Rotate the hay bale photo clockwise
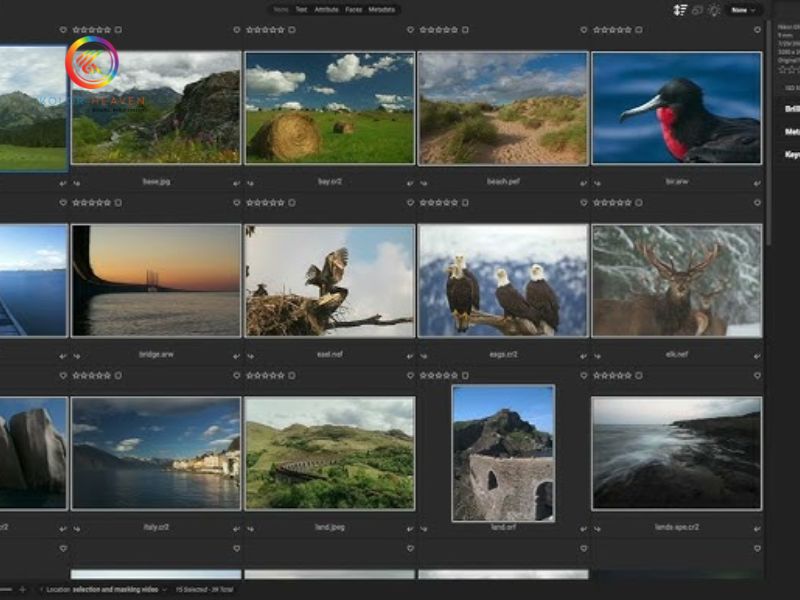The width and height of the screenshot is (800, 600). coord(410,183)
